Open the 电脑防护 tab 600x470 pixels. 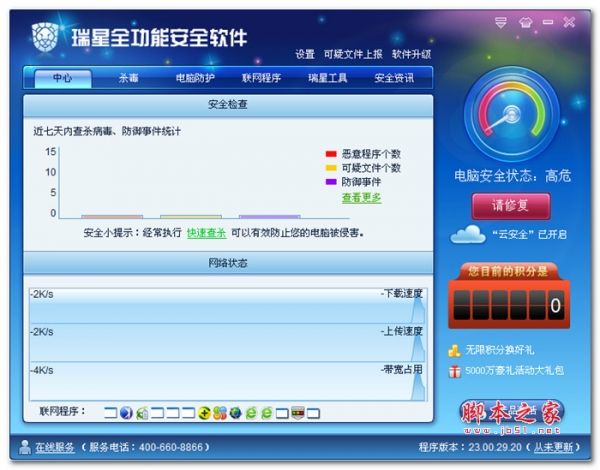click(x=195, y=78)
